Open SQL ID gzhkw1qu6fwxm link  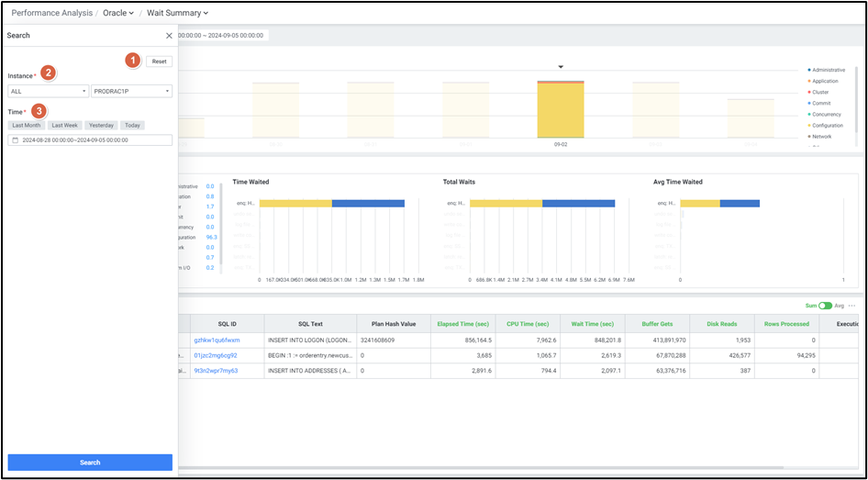217,340
